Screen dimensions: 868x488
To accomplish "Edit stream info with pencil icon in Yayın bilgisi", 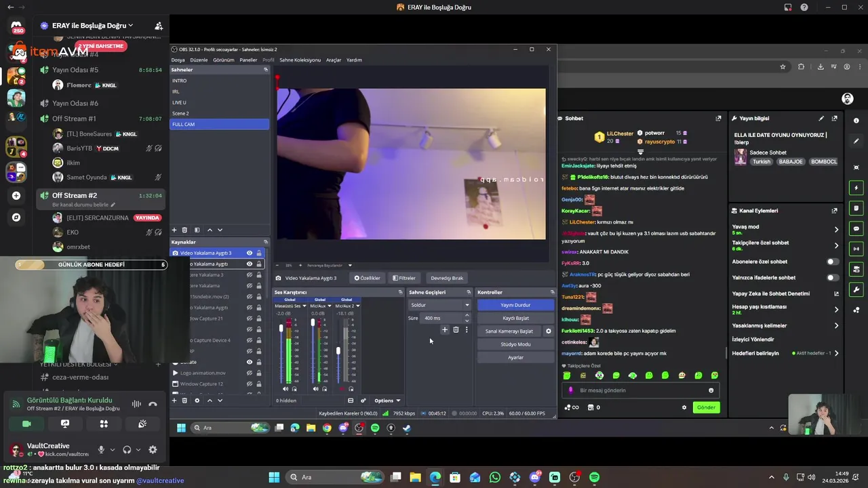I will [x=821, y=118].
